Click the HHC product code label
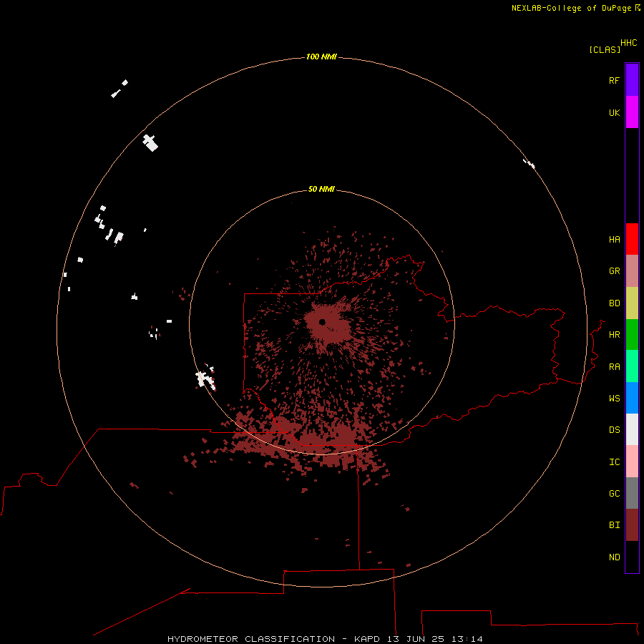This screenshot has width=644, height=644. [628, 43]
